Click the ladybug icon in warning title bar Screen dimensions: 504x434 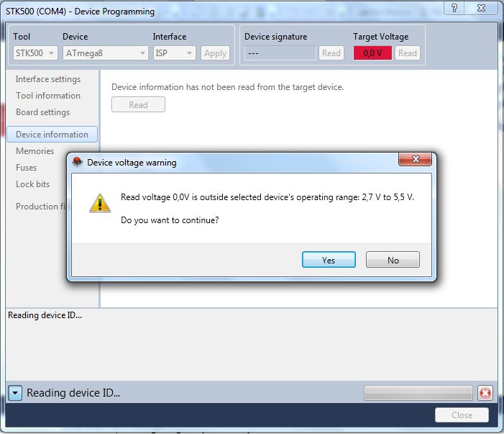click(77, 162)
